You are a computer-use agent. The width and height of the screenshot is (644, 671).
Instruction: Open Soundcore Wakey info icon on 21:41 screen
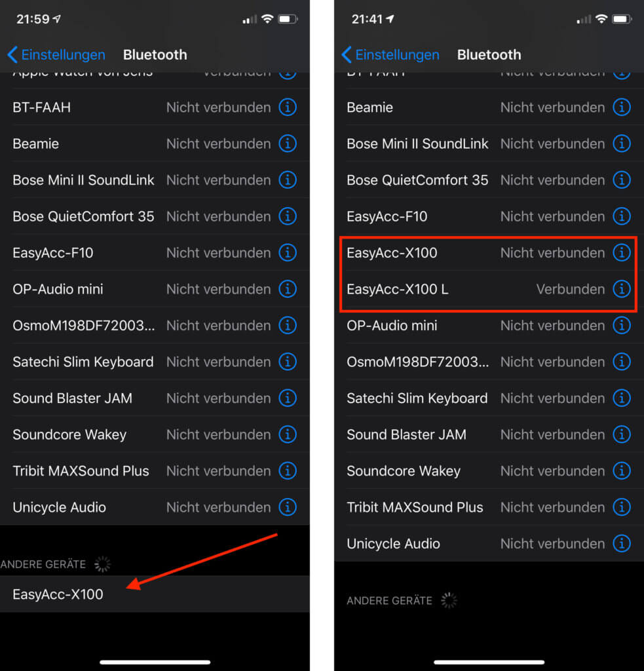click(x=622, y=470)
